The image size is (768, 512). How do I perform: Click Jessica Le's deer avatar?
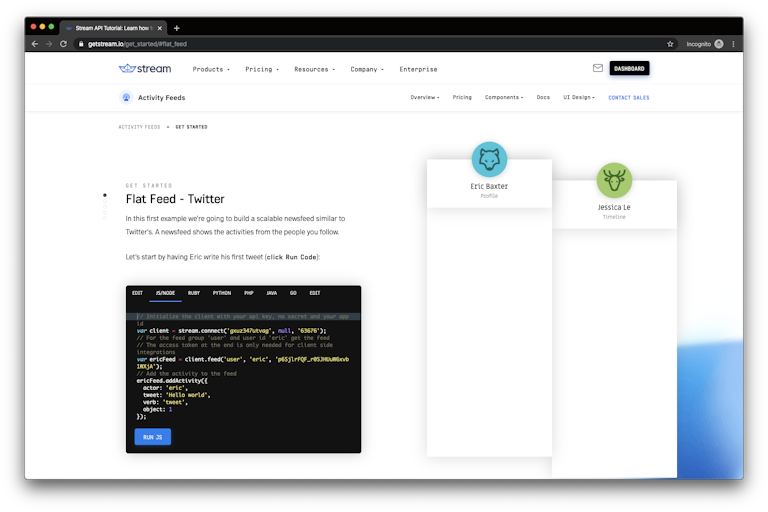point(614,180)
